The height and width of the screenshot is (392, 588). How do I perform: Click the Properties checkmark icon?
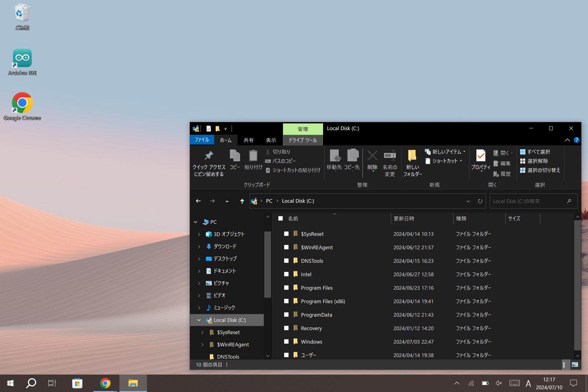pos(481,156)
